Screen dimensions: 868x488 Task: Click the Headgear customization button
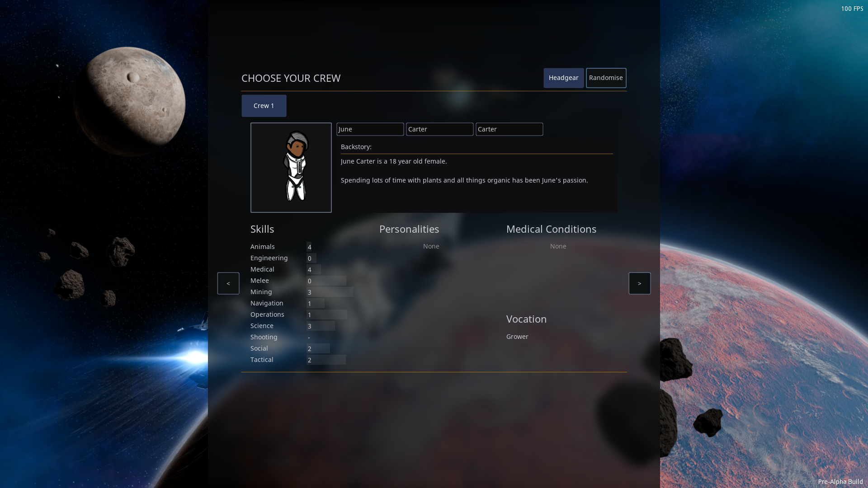tap(563, 78)
